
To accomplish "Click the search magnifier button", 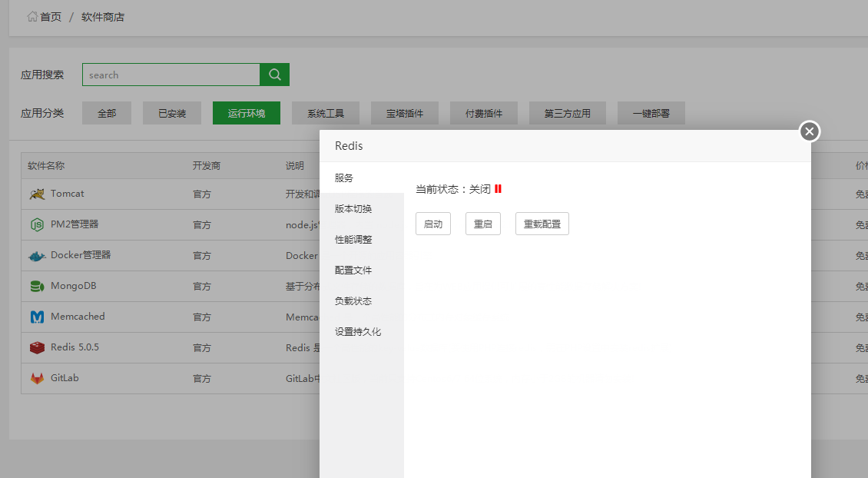I will [x=274, y=75].
